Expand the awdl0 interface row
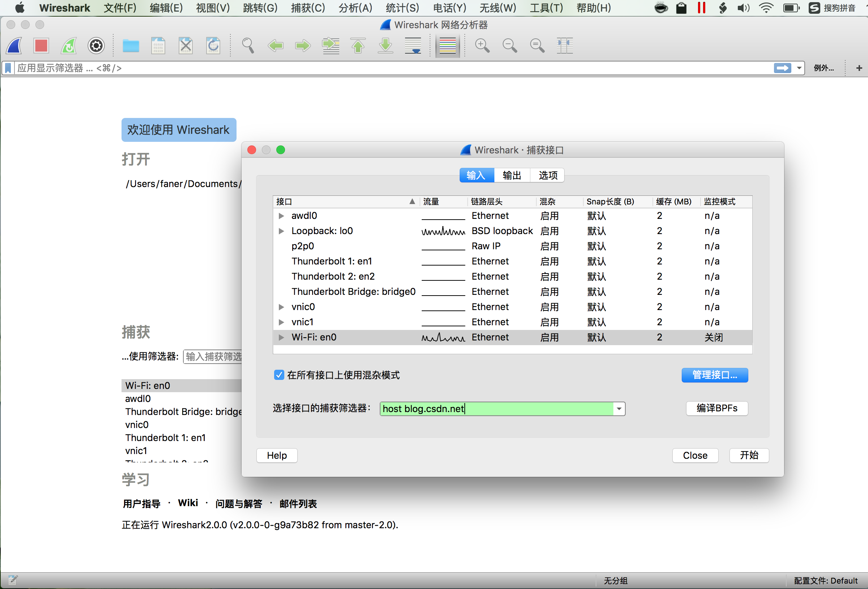Image resolution: width=868 pixels, height=589 pixels. pyautogui.click(x=281, y=216)
